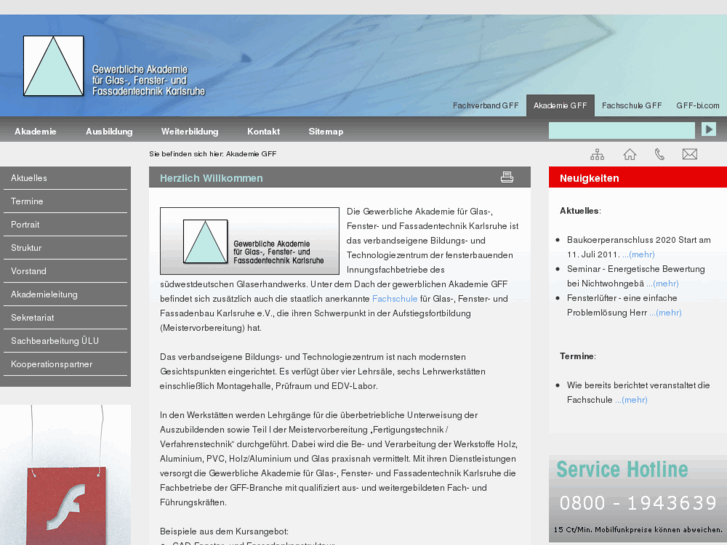
Task: Click the header text Gewerbliche Akademie für Glas-
Action: click(148, 80)
